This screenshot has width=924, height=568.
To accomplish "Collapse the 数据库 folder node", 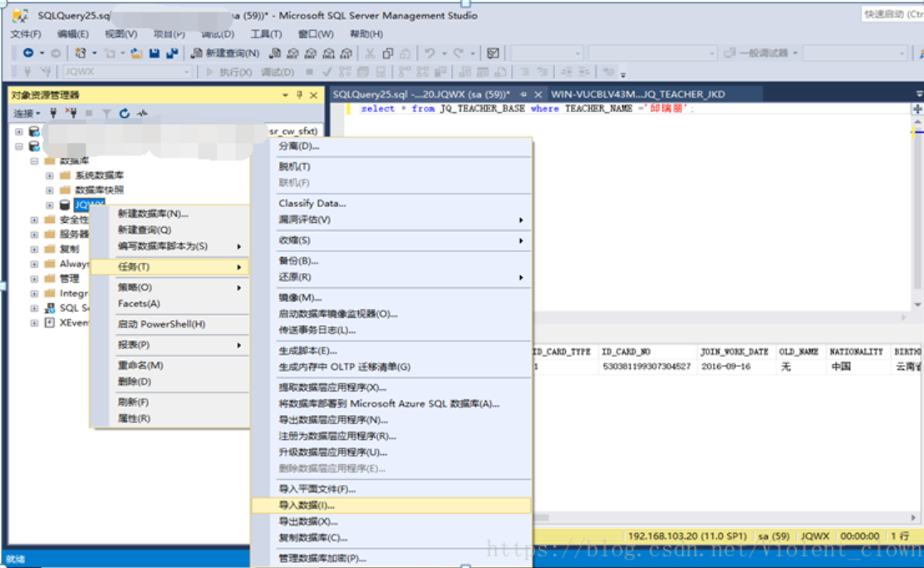I will [x=34, y=161].
